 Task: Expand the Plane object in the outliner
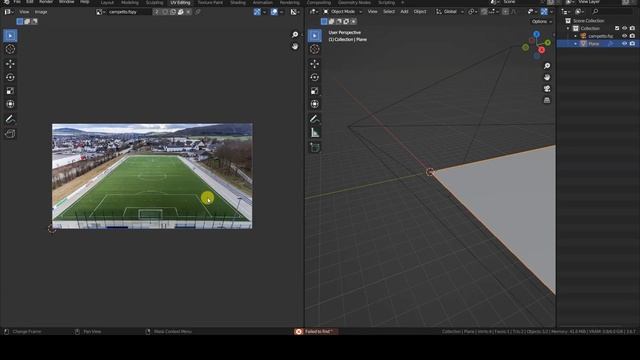pos(576,44)
